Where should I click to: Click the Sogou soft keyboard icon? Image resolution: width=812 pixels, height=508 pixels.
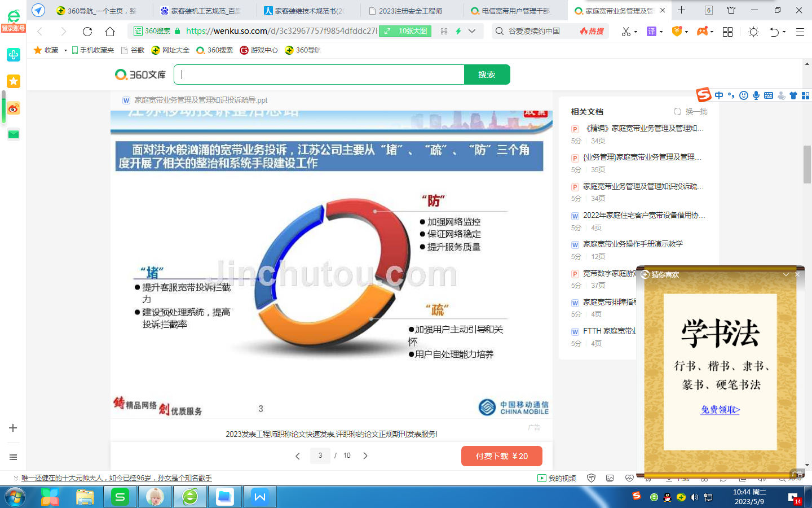click(769, 95)
